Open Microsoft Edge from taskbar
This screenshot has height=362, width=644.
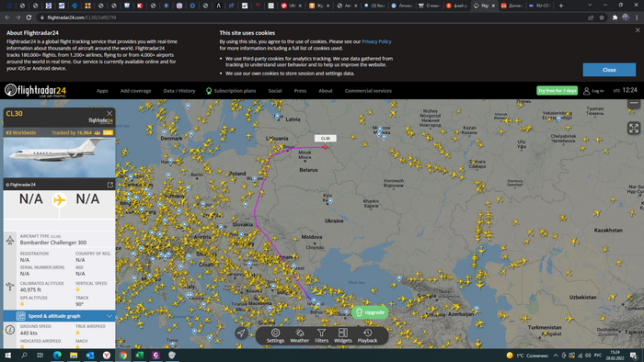point(57,355)
